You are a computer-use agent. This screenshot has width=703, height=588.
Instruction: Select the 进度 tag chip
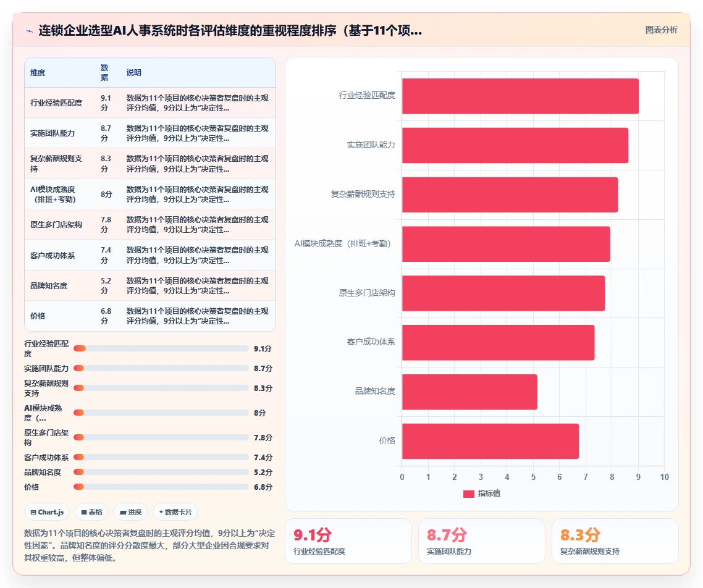pos(130,512)
